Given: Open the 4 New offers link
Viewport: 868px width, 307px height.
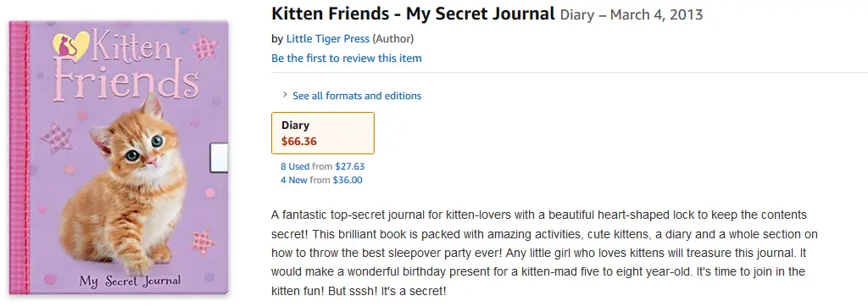Looking at the screenshot, I should point(294,180).
